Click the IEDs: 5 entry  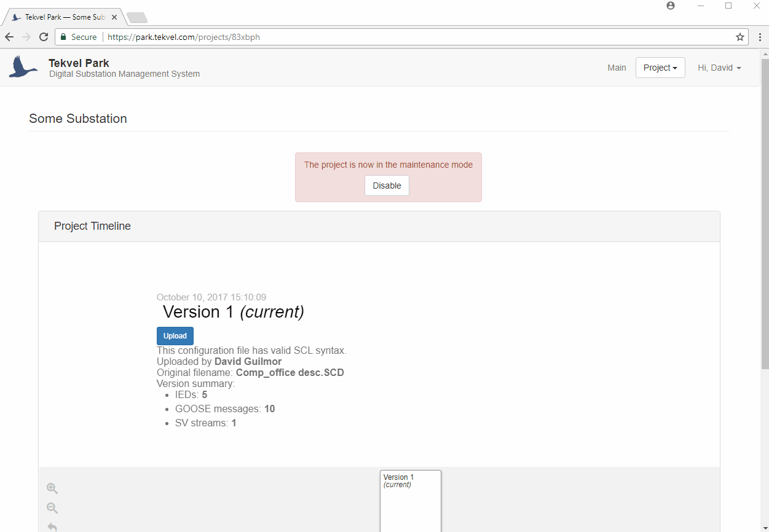(191, 394)
